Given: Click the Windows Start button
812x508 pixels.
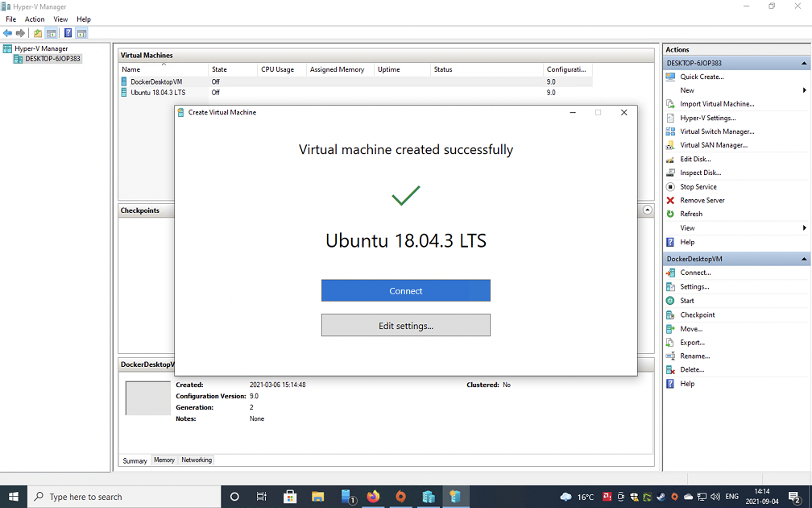Looking at the screenshot, I should click(13, 497).
